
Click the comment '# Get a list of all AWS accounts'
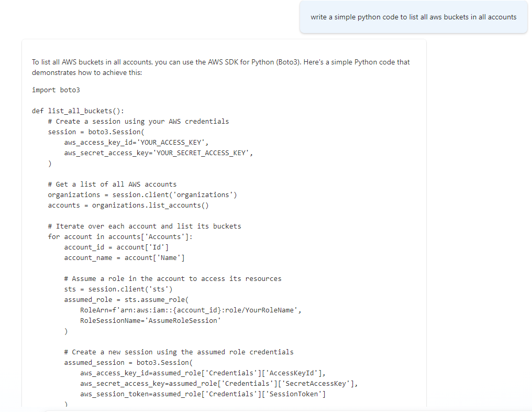(113, 184)
